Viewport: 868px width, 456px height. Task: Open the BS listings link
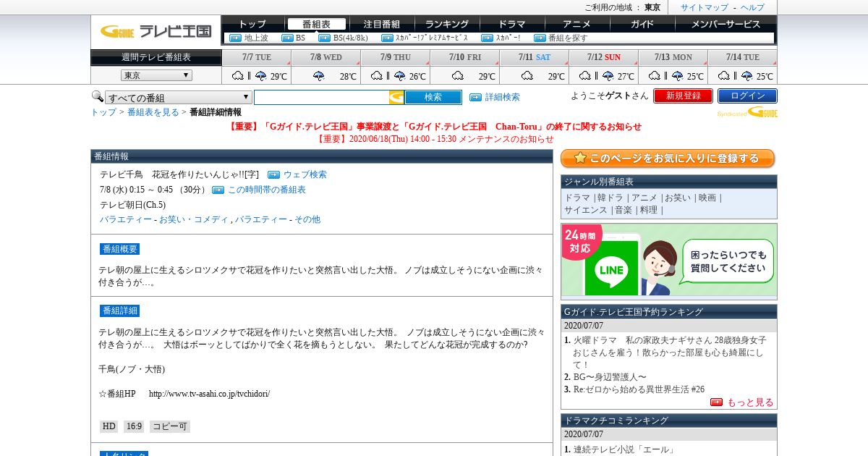coord(300,38)
